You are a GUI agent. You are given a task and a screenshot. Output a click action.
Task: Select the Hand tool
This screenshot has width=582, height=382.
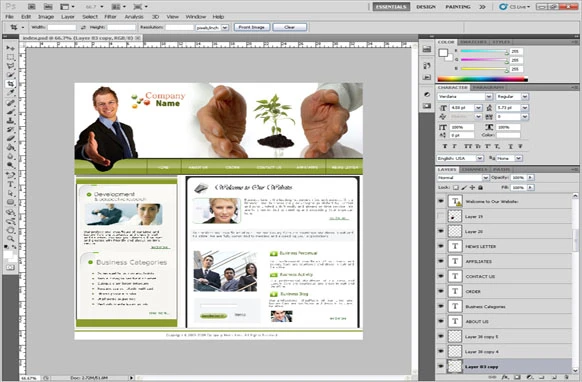pos(10,230)
